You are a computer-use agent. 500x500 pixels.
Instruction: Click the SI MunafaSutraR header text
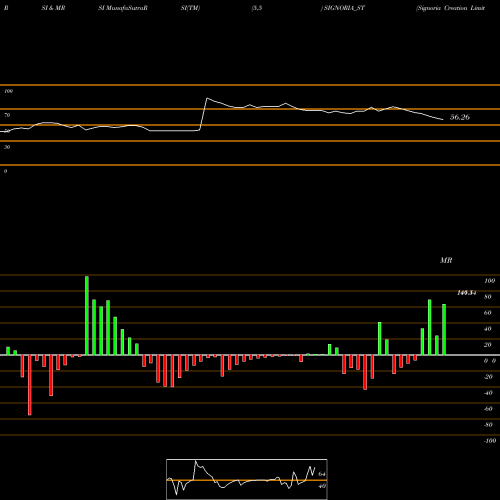click(123, 8)
